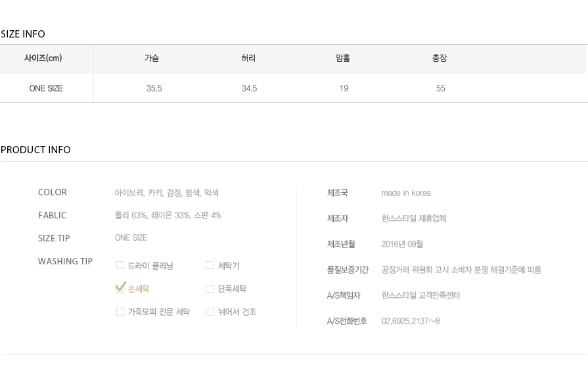
Task: Click the fabric composition 폴리 63% text
Action: click(x=131, y=215)
